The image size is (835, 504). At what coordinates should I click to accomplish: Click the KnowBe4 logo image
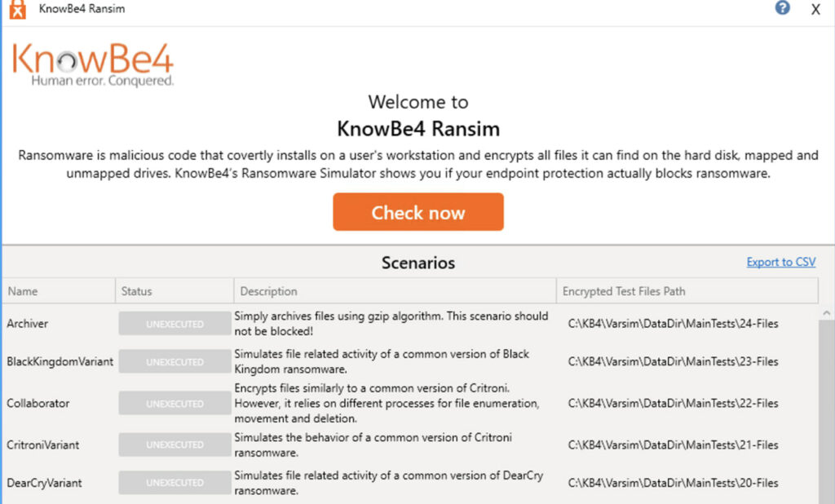[x=93, y=65]
